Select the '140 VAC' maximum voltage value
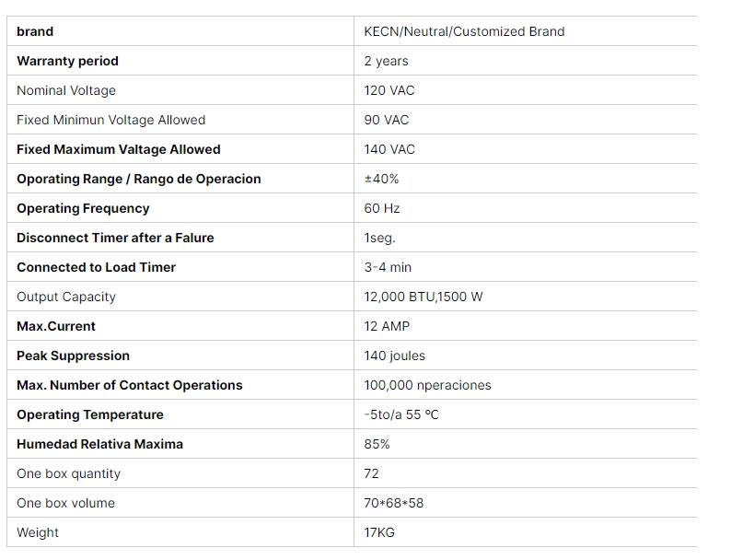731x560 pixels. click(389, 149)
